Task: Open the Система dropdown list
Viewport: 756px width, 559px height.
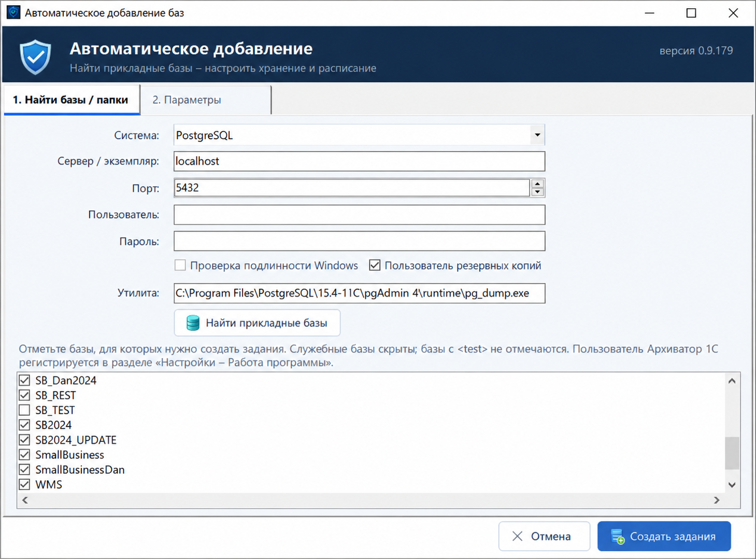Action: pos(537,135)
